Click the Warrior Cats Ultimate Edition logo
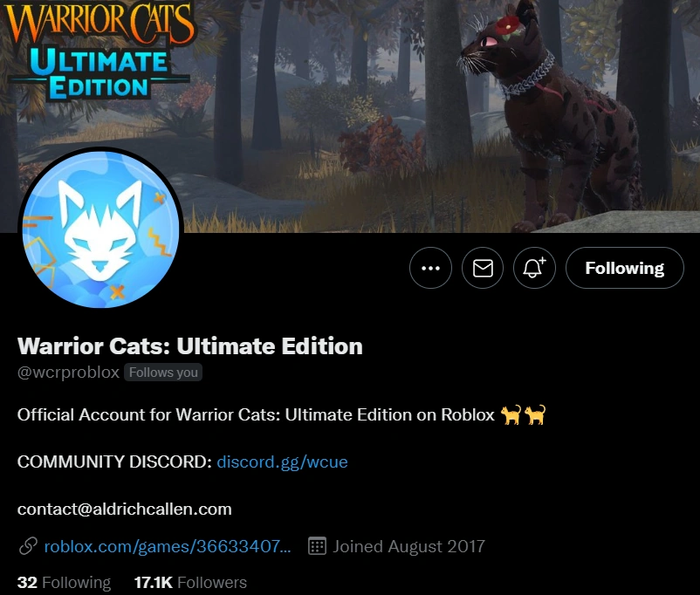 click(x=99, y=49)
